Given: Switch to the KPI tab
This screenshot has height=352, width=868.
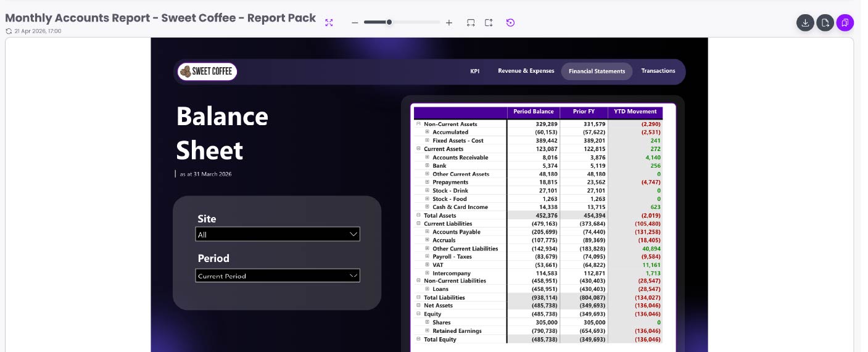Looking at the screenshot, I should (475, 72).
